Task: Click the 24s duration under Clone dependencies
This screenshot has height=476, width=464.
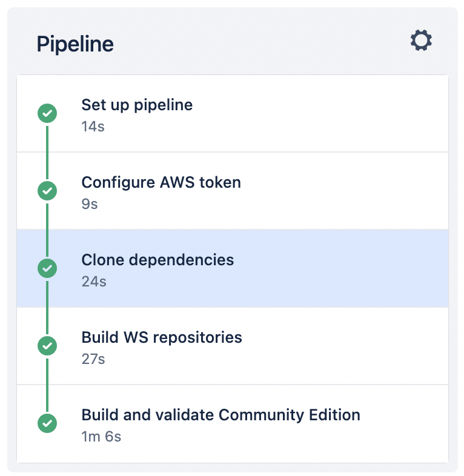Action: coord(94,282)
